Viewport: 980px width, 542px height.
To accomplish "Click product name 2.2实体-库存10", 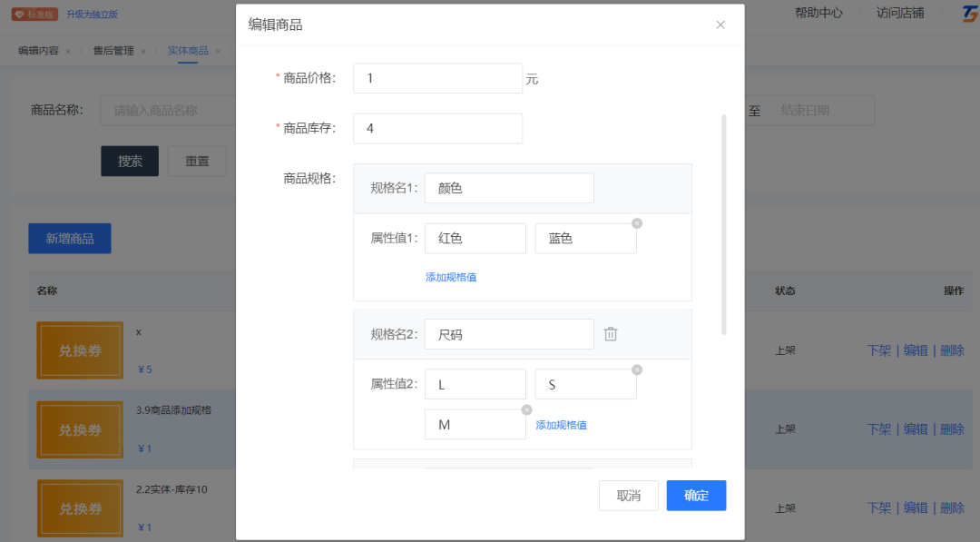I will (x=171, y=489).
